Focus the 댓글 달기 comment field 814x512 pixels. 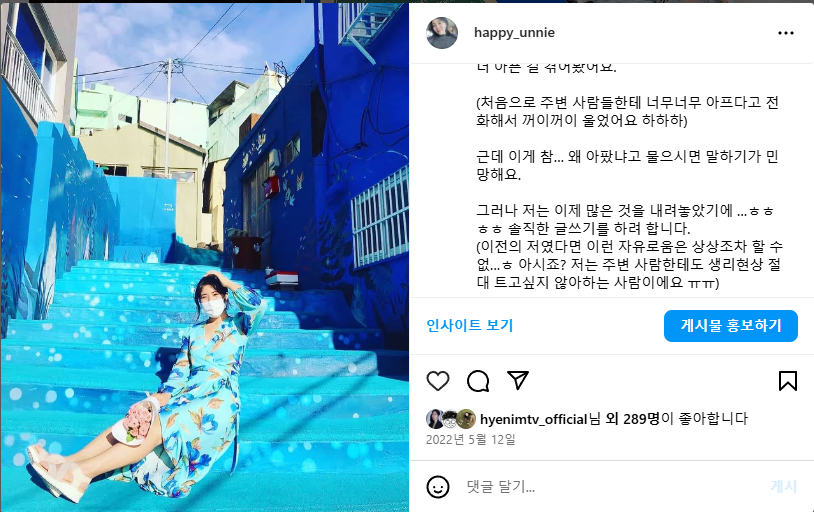(x=613, y=487)
